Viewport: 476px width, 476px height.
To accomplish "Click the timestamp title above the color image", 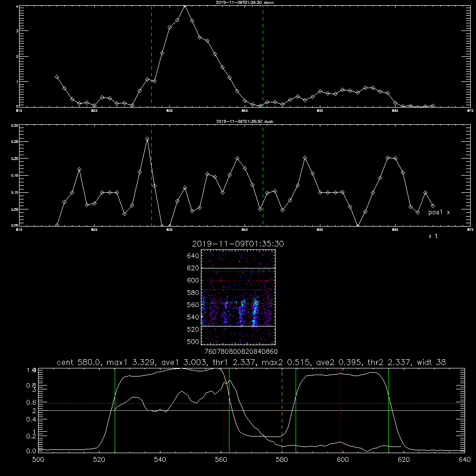I will click(x=238, y=244).
